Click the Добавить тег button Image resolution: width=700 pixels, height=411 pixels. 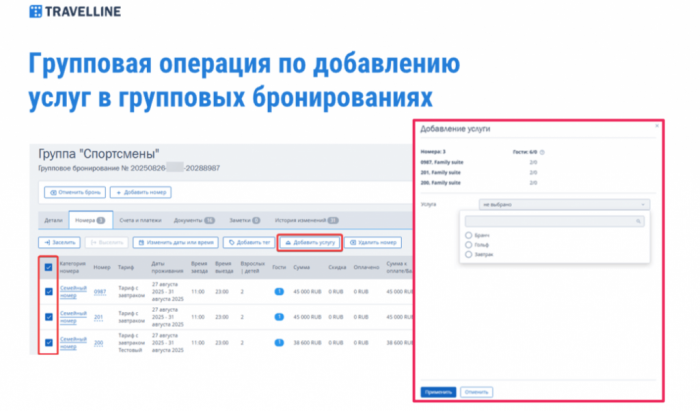tap(249, 243)
